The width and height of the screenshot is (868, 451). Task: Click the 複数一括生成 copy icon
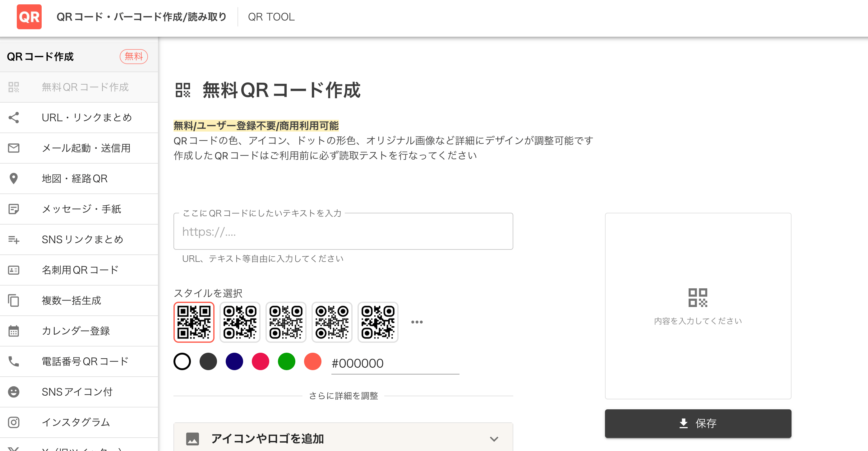click(14, 300)
